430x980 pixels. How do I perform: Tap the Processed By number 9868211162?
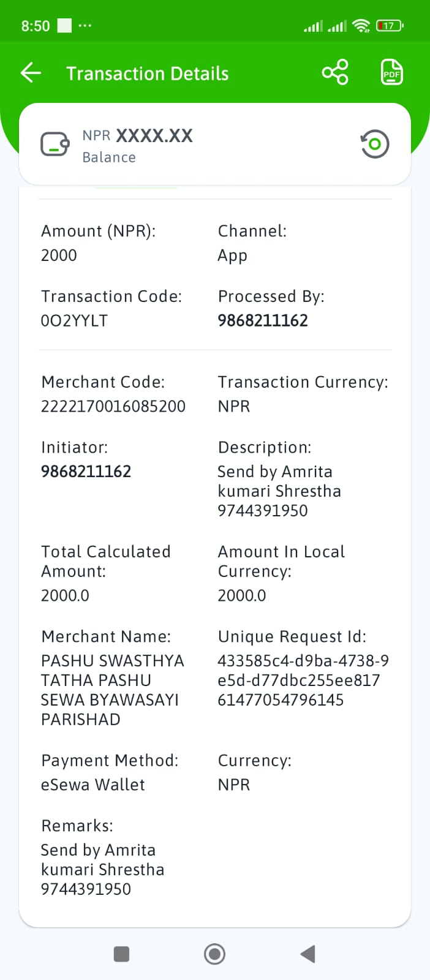263,320
